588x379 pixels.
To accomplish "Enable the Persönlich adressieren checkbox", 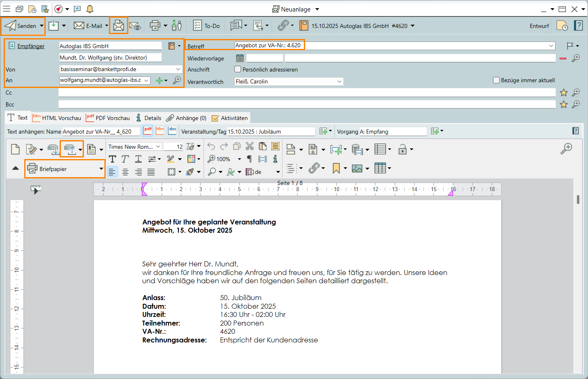I will [x=238, y=69].
